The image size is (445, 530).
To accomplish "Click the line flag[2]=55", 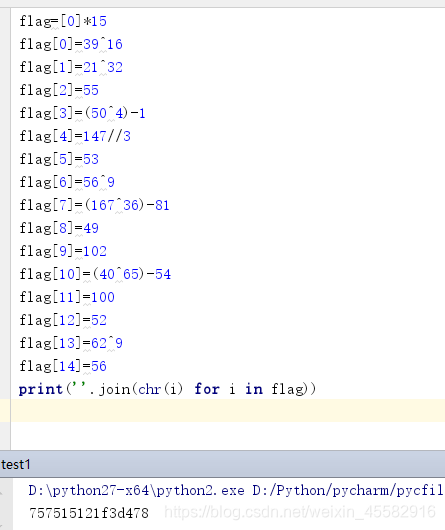I will pyautogui.click(x=59, y=91).
